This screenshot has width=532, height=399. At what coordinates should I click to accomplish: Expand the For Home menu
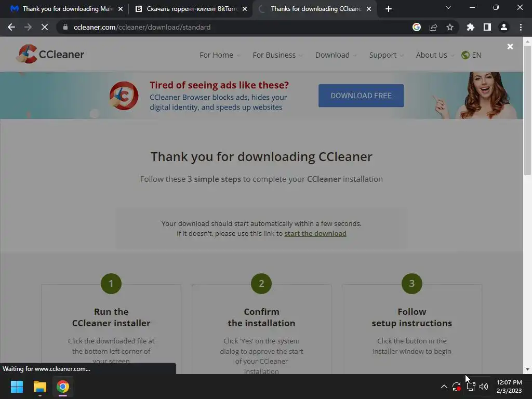tap(220, 55)
